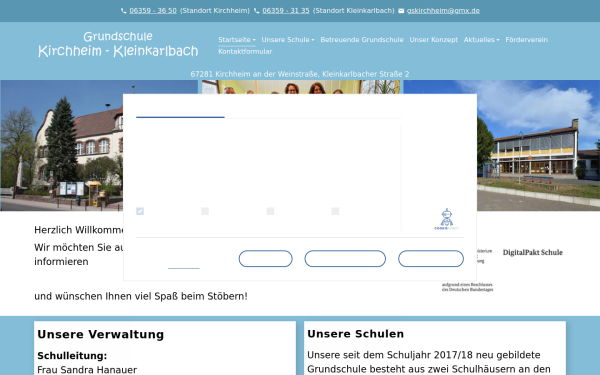Go to Betreuende Grundschule page
Image resolution: width=600 pixels, height=375 pixels.
click(362, 39)
